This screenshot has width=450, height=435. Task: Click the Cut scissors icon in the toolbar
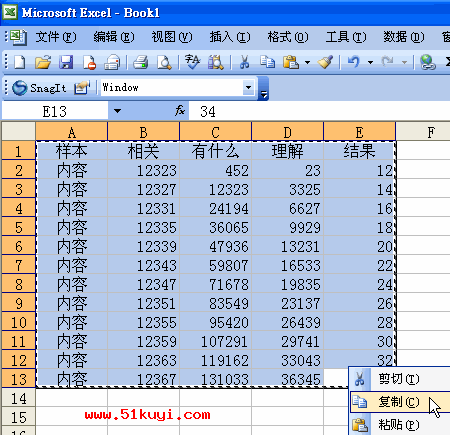click(244, 62)
